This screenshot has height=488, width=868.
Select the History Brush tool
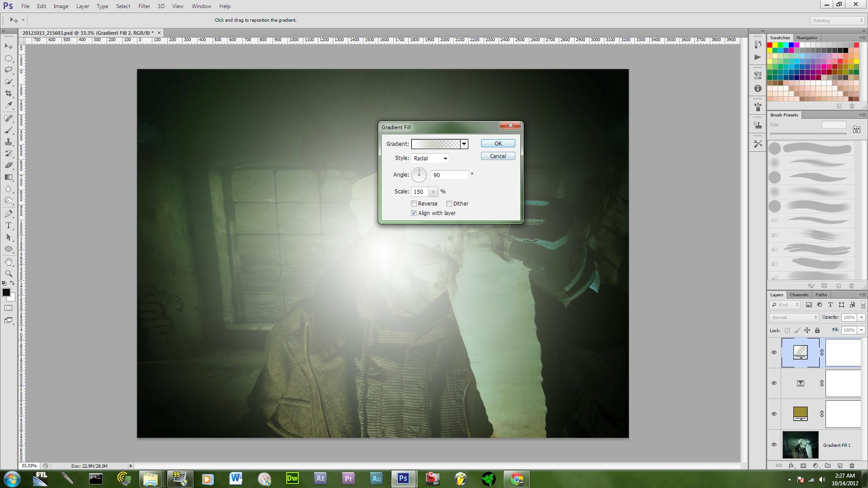(x=9, y=154)
